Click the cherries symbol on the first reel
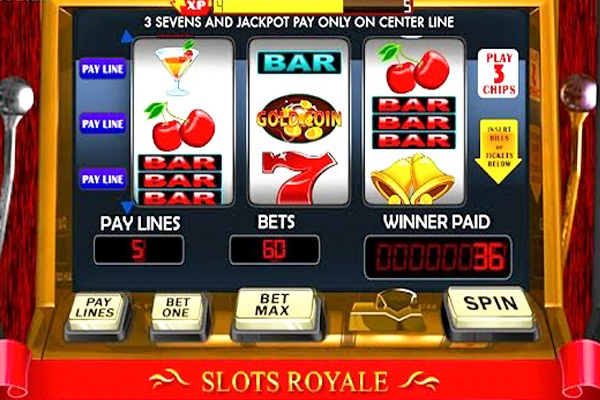Viewport: 600px width, 400px height. pyautogui.click(x=179, y=126)
